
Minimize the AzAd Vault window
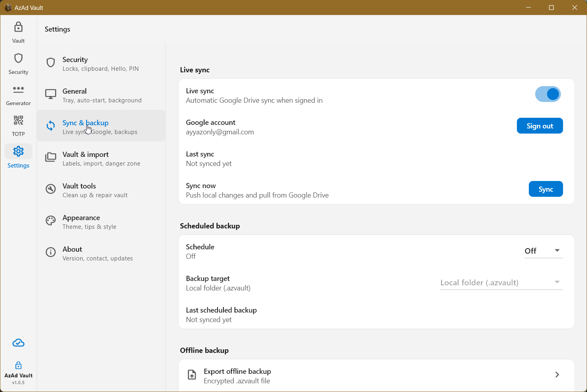[x=528, y=8]
